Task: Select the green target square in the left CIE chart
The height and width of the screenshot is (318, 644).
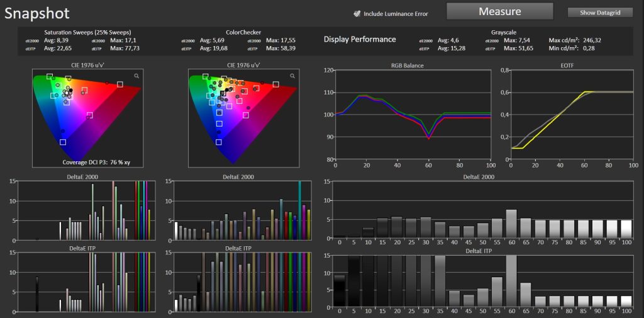Action: [50, 77]
